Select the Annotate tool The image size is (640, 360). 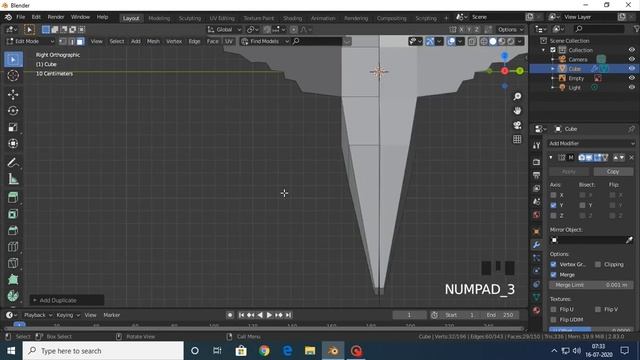tap(13, 162)
